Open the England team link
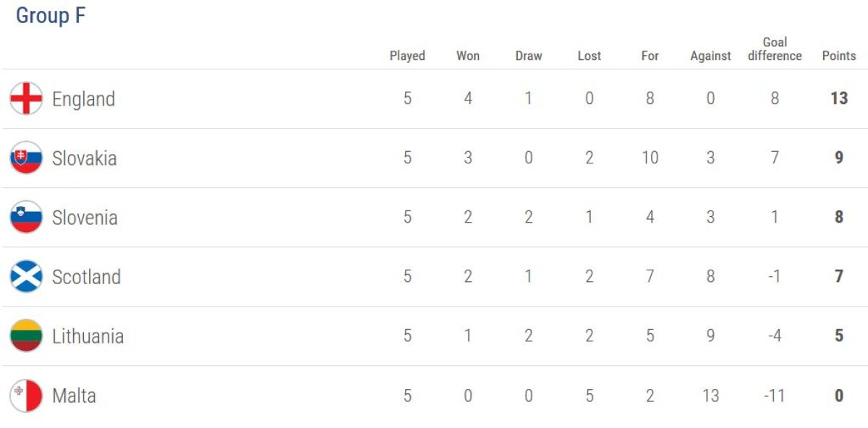Image resolution: width=868 pixels, height=428 pixels. 83,99
